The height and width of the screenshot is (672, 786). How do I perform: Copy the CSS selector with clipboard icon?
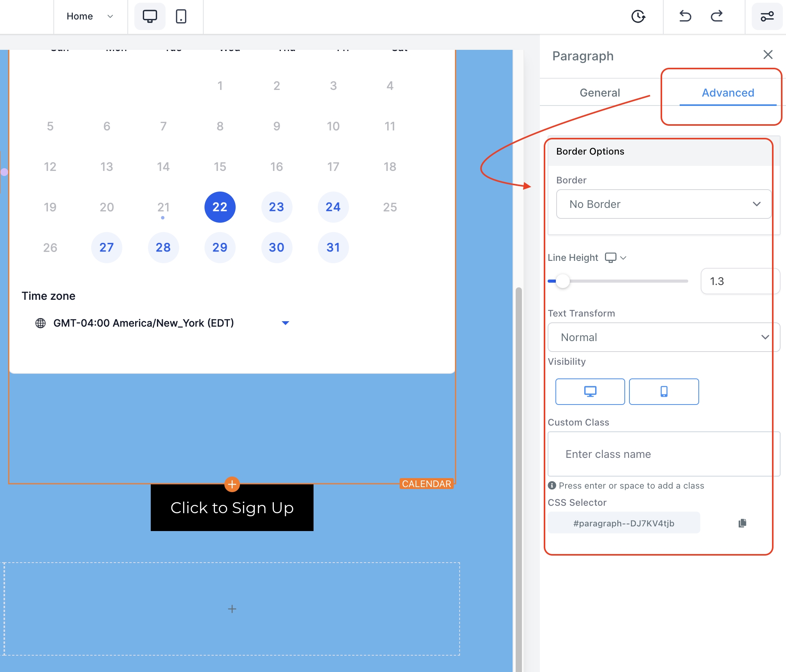[x=742, y=523]
